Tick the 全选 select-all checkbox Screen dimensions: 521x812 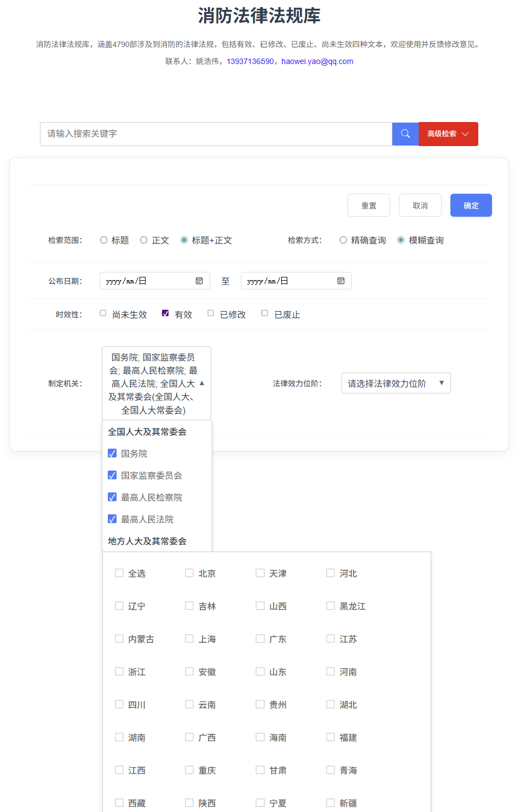[119, 573]
